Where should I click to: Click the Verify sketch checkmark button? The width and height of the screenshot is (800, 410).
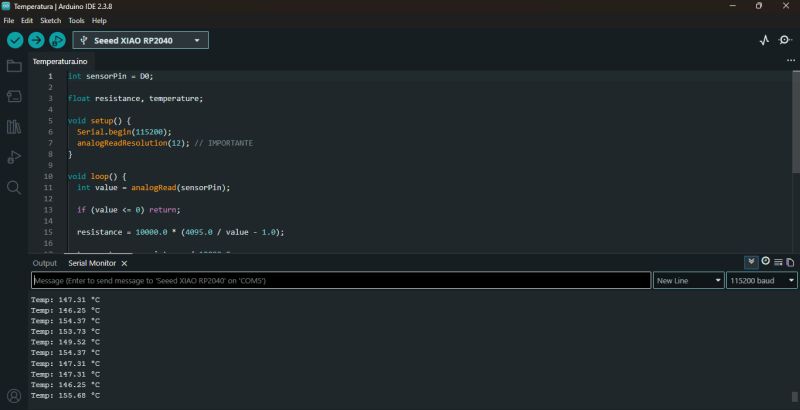pyautogui.click(x=15, y=40)
